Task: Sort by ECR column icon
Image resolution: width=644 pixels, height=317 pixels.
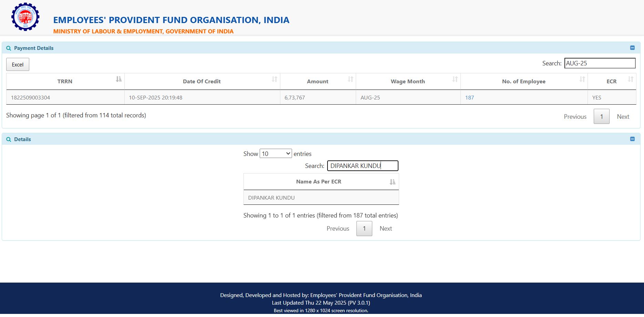Action: [x=631, y=79]
